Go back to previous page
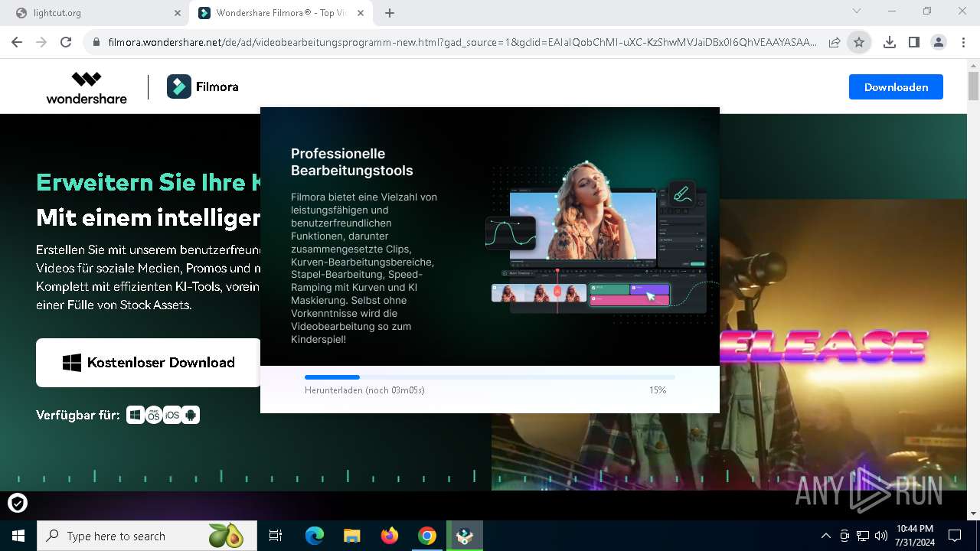Screen dimensions: 980x551 pyautogui.click(x=17, y=42)
